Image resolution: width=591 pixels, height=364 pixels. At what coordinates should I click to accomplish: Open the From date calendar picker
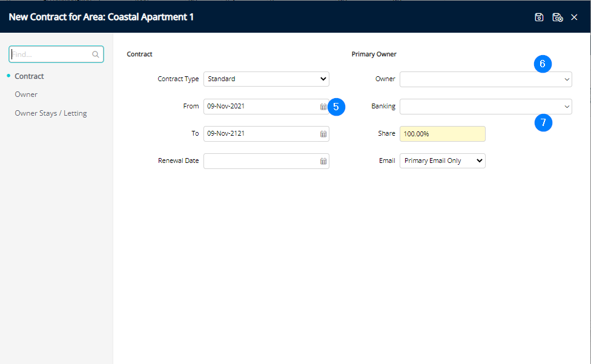(323, 107)
